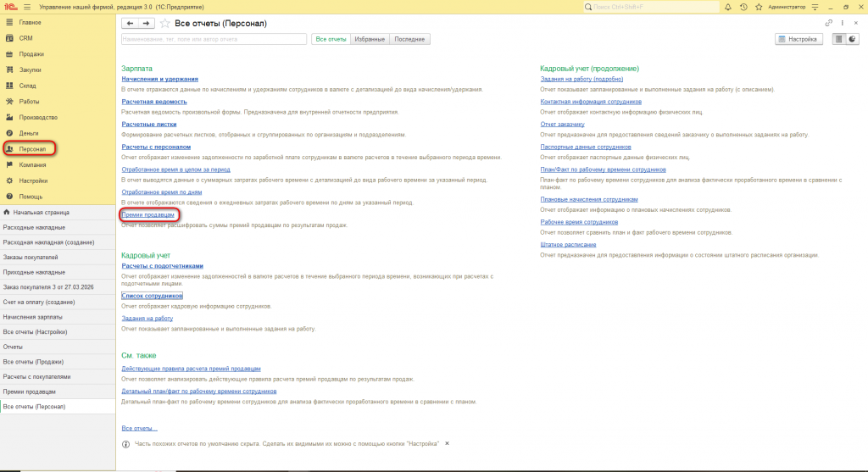
Task: Navigate back with left arrow
Action: click(130, 23)
